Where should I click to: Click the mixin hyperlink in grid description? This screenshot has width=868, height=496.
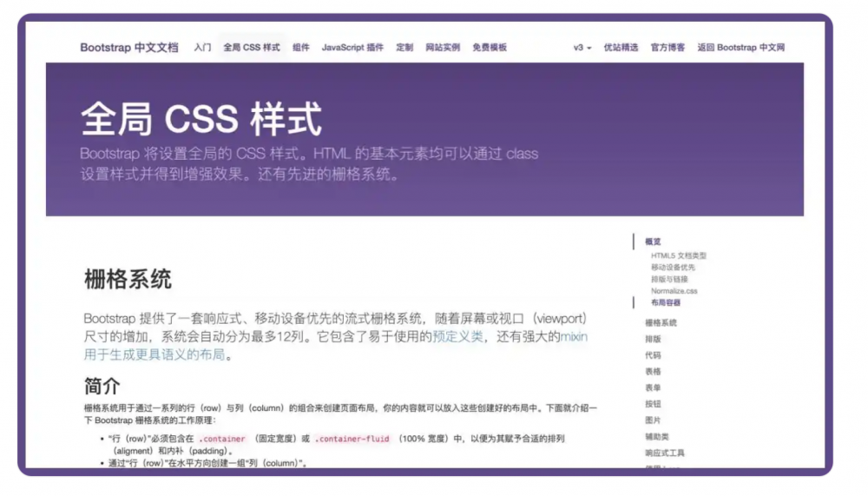pyautogui.click(x=574, y=337)
